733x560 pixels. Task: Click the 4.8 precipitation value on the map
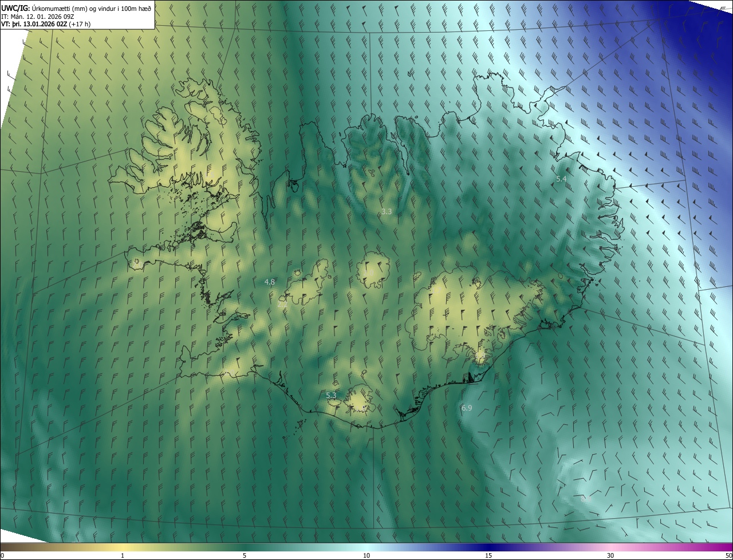tap(270, 282)
